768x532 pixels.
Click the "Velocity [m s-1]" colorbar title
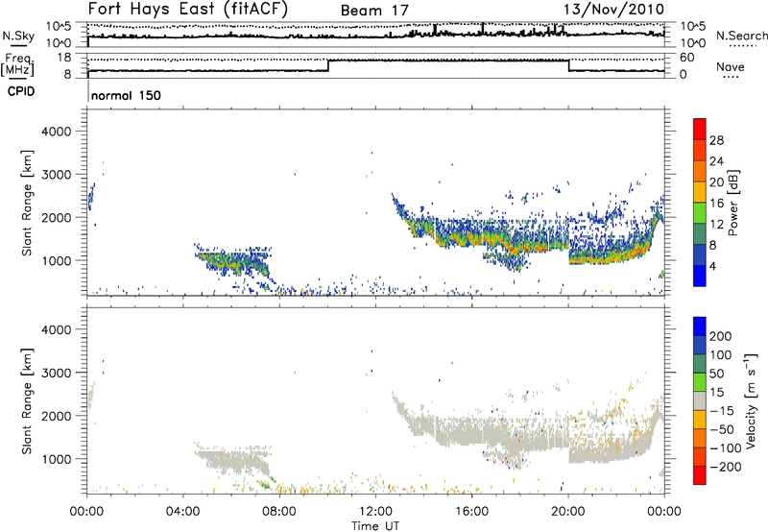point(752,400)
